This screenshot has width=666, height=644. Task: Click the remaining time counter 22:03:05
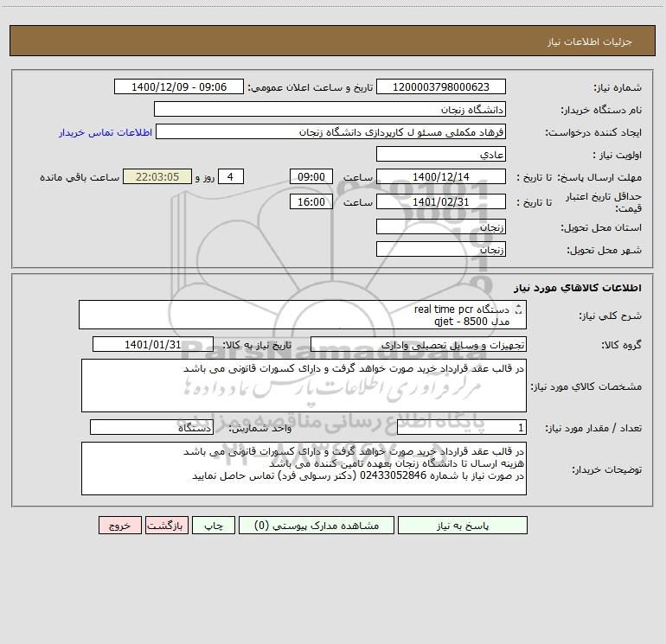(x=157, y=177)
